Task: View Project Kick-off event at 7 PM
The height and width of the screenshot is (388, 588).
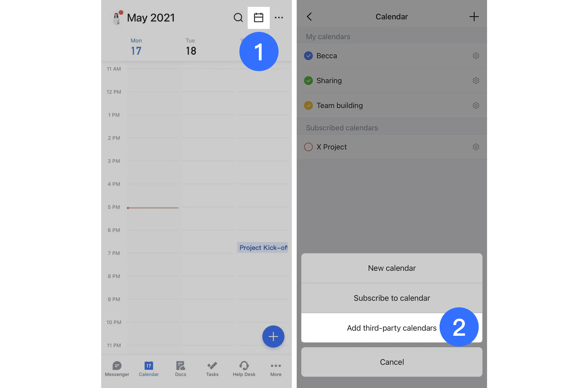Action: pos(263,247)
